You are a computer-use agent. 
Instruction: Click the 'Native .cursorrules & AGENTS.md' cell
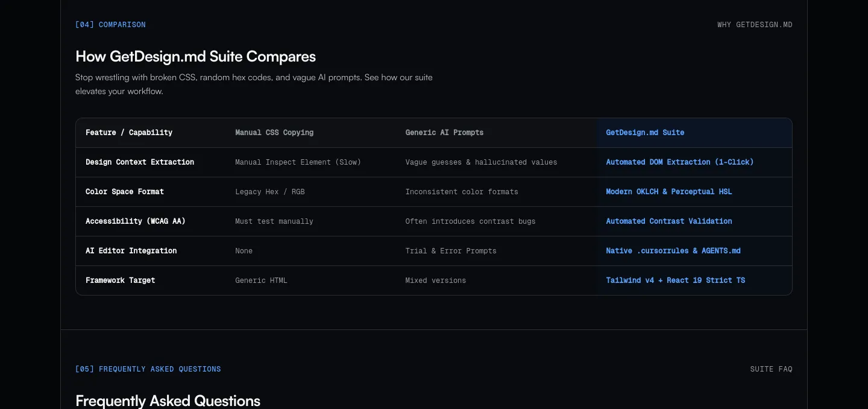tap(673, 251)
